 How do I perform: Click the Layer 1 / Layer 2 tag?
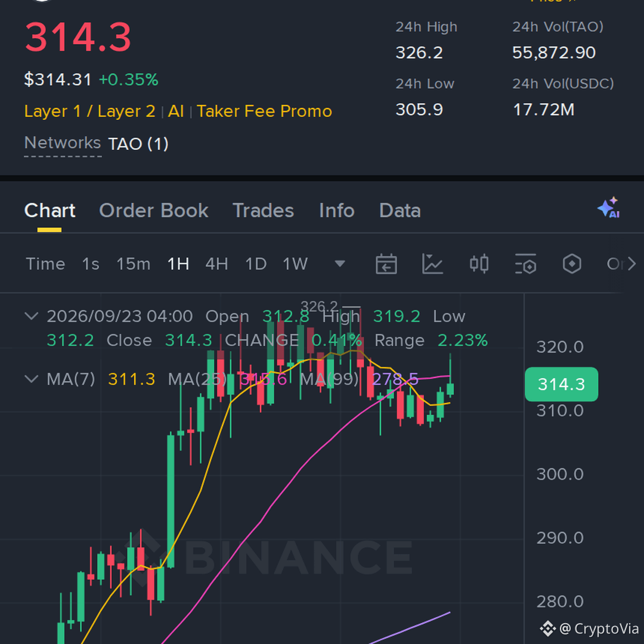tap(89, 112)
